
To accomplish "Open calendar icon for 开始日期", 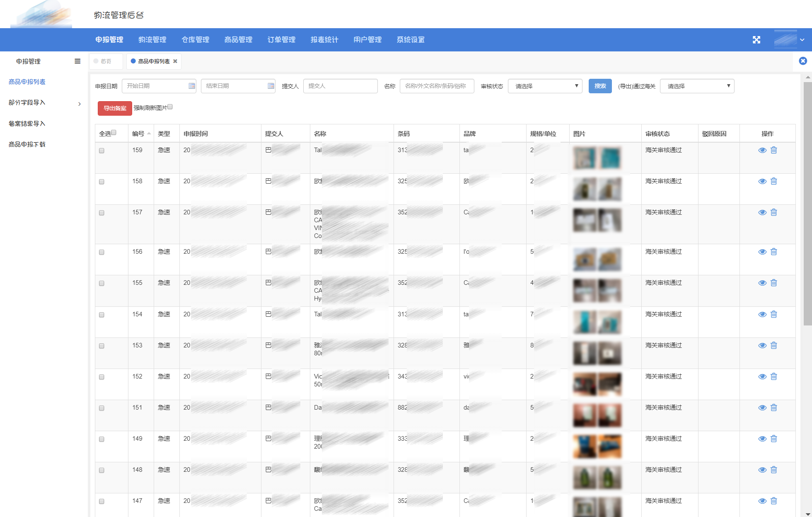I will [x=191, y=86].
